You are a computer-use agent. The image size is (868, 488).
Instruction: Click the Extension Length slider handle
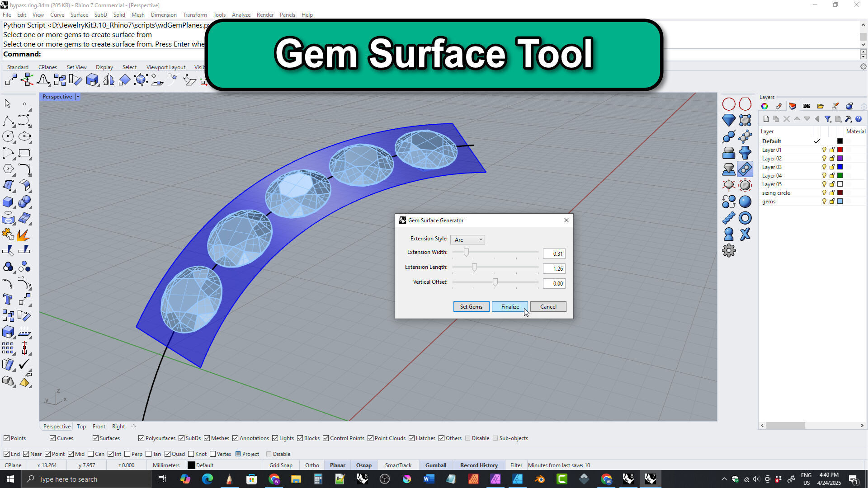[474, 267]
